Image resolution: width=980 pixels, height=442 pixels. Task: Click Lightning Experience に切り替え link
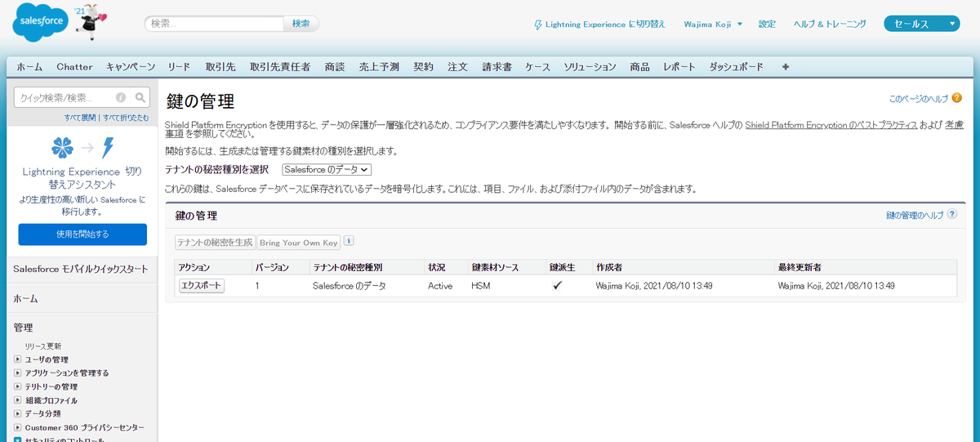tap(606, 25)
